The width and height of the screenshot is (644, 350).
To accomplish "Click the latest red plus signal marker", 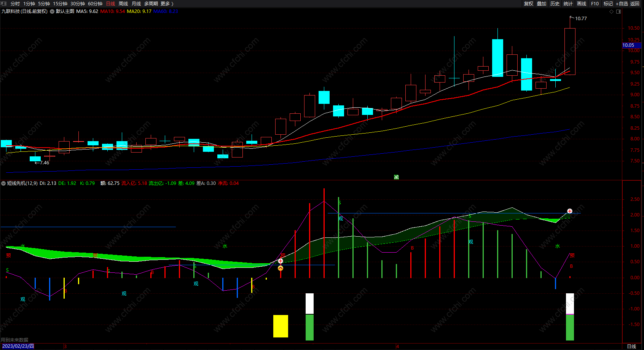I will (x=570, y=211).
